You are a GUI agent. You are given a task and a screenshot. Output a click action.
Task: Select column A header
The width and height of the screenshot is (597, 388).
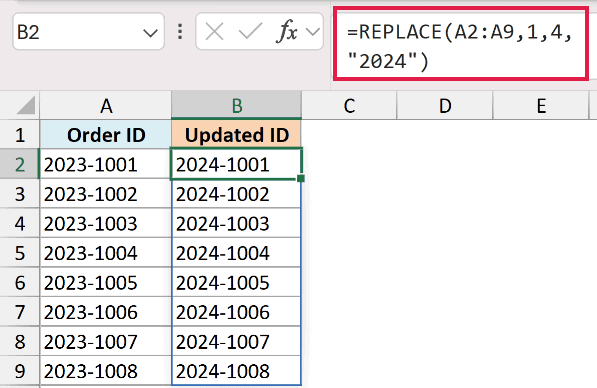pos(106,105)
